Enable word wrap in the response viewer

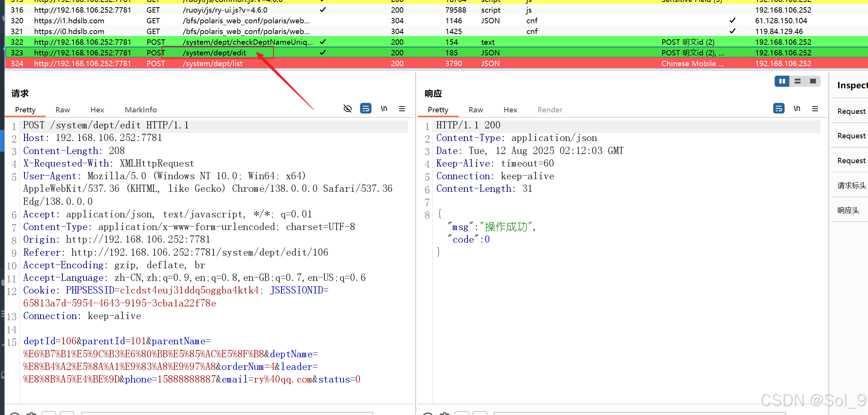point(778,109)
